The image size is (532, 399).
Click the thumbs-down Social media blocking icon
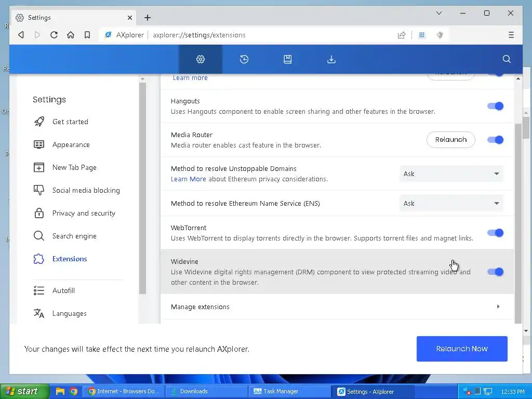(39, 190)
